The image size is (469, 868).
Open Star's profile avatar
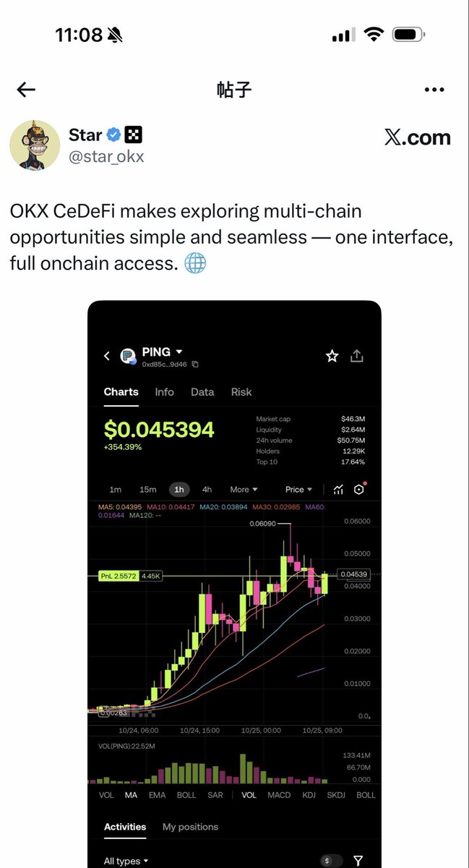(35, 145)
